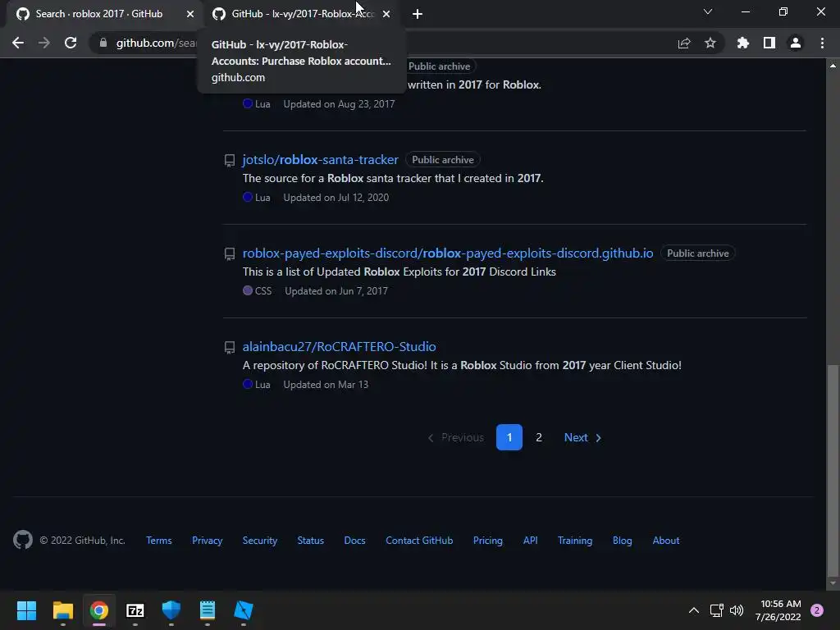Go to results page 2

[539, 437]
